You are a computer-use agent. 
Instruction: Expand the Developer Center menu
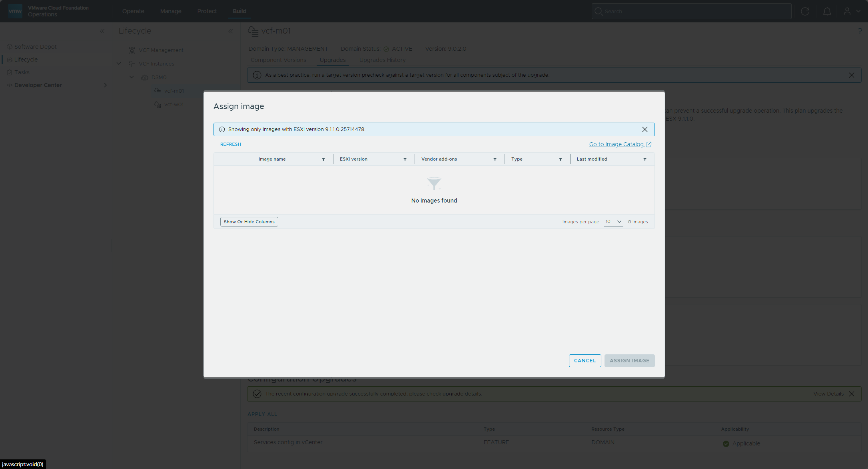tap(105, 85)
